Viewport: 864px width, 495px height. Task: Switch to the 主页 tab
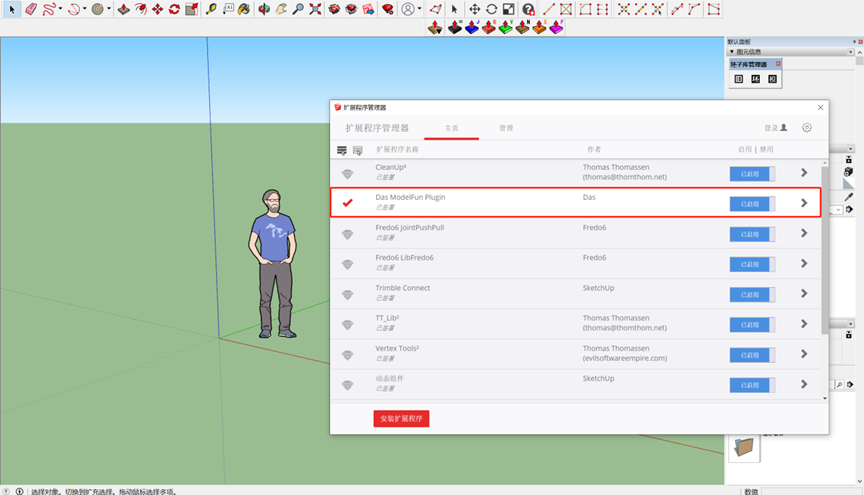[451, 128]
